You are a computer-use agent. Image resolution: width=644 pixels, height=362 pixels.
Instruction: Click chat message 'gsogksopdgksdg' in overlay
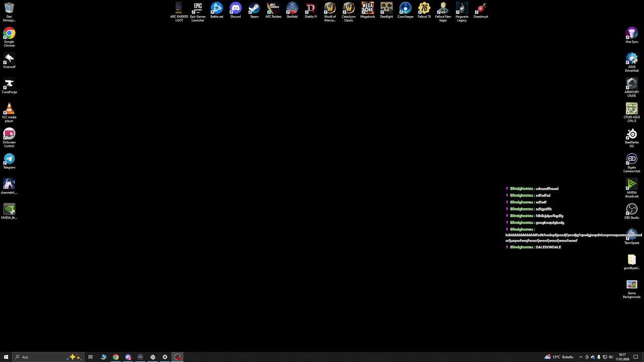(550, 223)
